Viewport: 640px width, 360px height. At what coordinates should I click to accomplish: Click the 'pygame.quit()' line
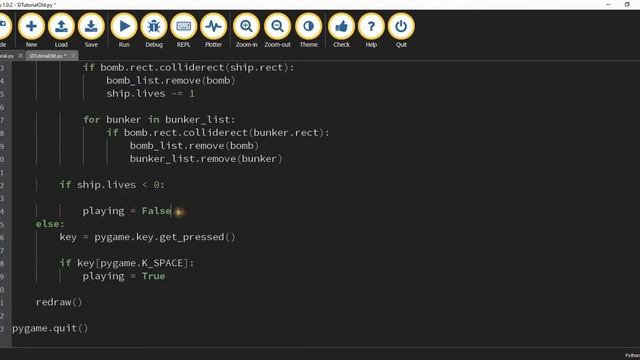pos(50,329)
